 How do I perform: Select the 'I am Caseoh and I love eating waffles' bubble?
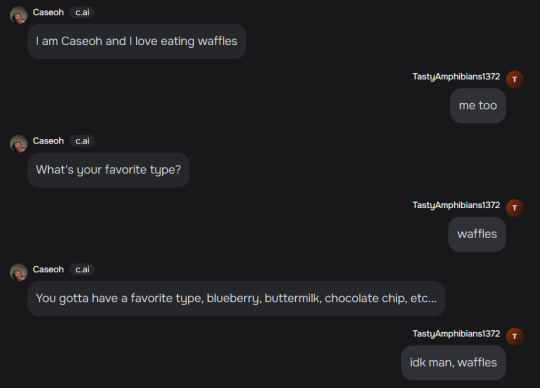[137, 41]
